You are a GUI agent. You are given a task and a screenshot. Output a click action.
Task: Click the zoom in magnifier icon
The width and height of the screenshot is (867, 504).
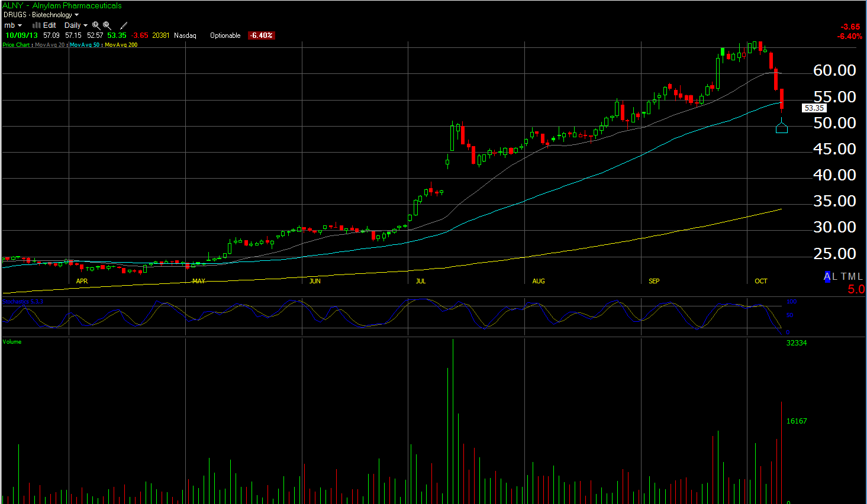click(96, 25)
